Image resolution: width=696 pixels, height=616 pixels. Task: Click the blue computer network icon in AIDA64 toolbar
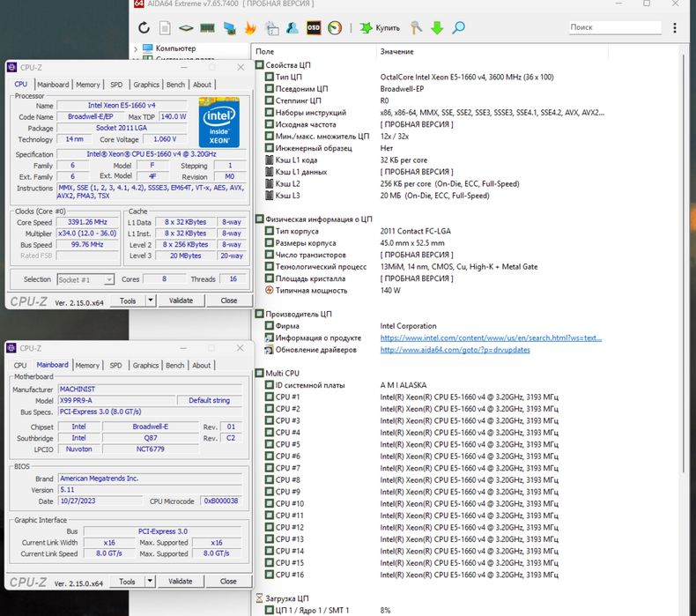click(229, 28)
